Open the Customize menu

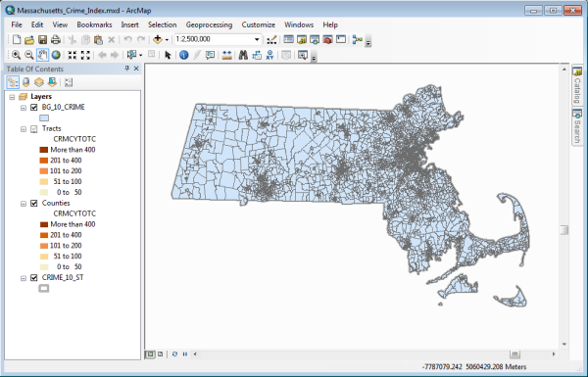(259, 24)
